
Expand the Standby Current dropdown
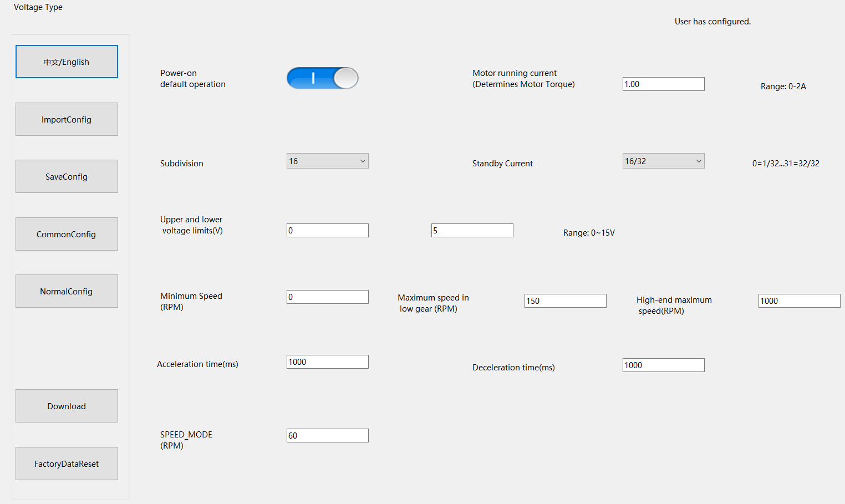663,161
